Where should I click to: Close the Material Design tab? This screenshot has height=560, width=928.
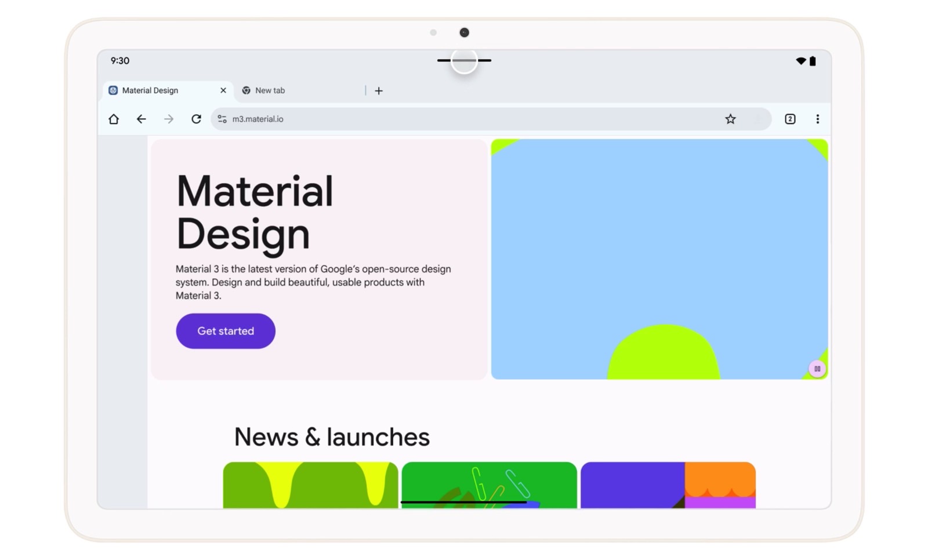pyautogui.click(x=223, y=90)
